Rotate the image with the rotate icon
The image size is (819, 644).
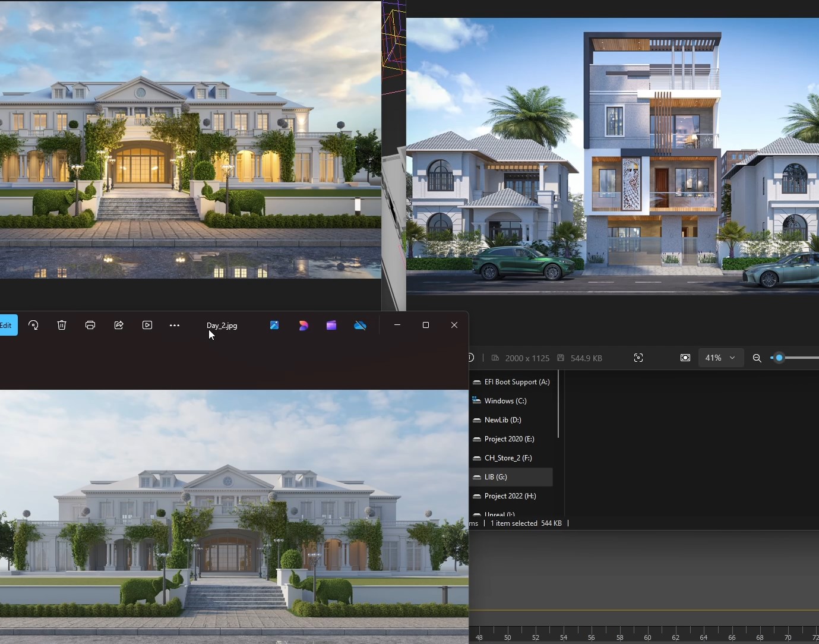(x=33, y=325)
